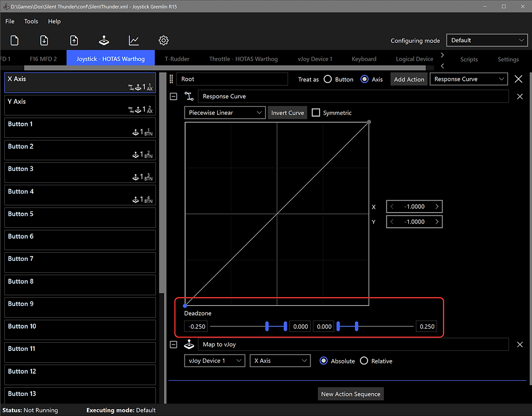Open the Help menu
Image resolution: width=532 pixels, height=416 pixels.
pos(54,21)
